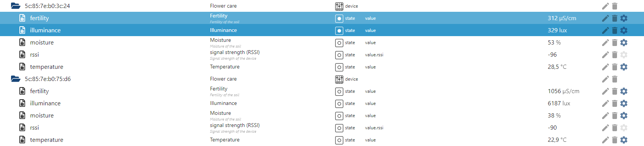Click the 38 % moisture value
The height and width of the screenshot is (146, 644).
click(x=554, y=116)
